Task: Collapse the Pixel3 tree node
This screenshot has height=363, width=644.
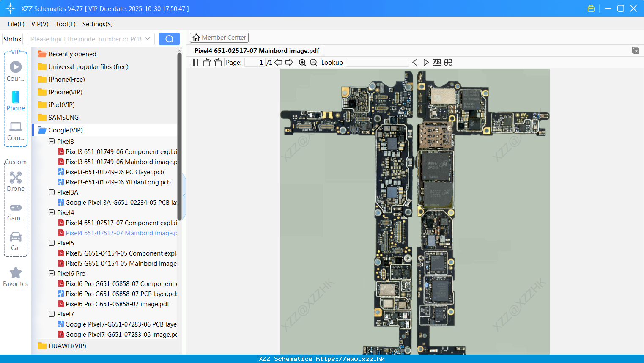Action: [52, 141]
